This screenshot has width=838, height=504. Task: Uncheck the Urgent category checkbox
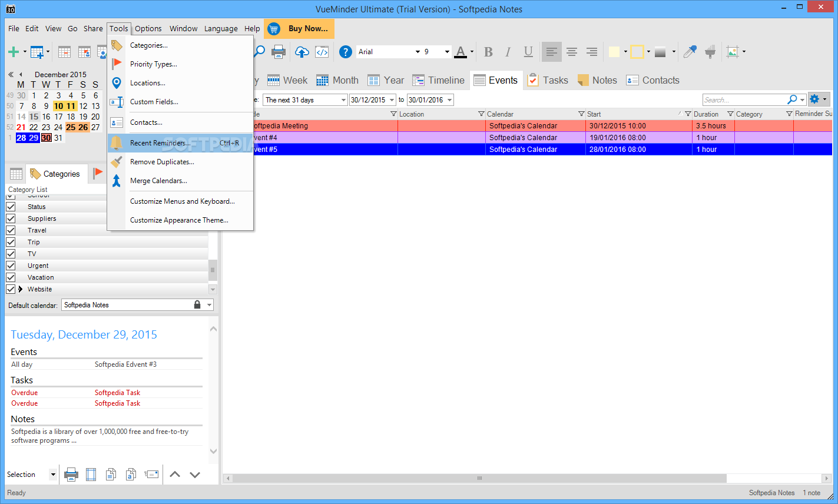click(11, 266)
